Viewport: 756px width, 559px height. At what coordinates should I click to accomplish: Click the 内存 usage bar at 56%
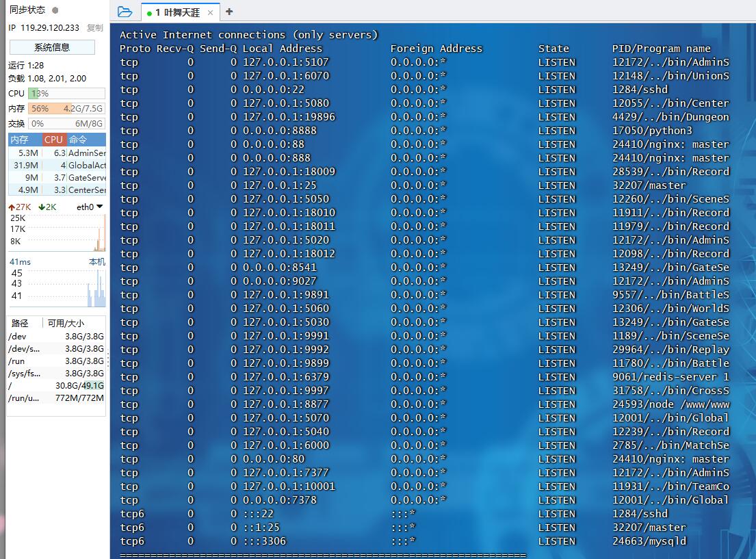coord(66,109)
